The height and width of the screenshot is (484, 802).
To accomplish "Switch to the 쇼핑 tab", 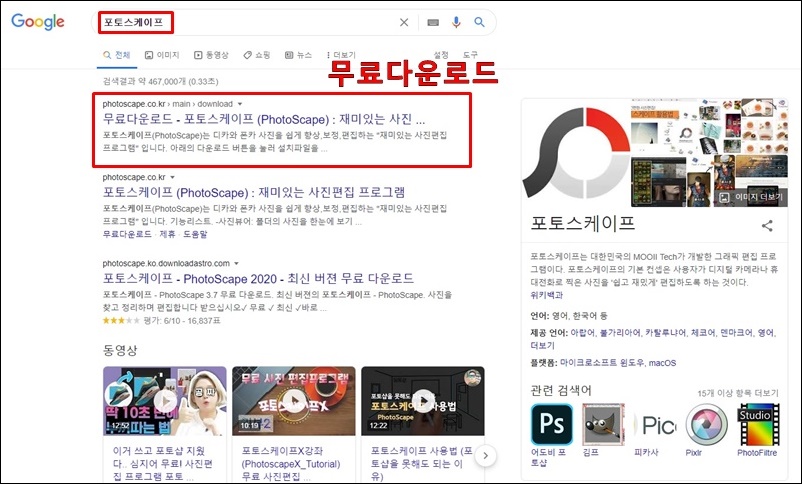I will [x=256, y=55].
